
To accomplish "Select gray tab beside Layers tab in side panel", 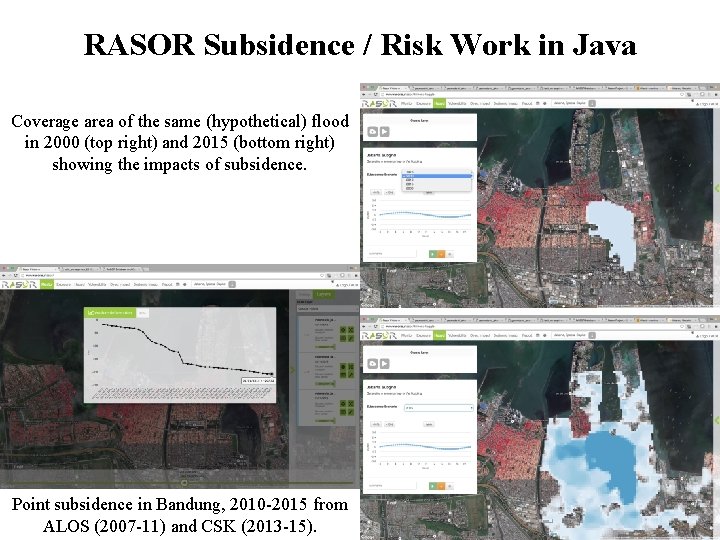I will pos(304,294).
